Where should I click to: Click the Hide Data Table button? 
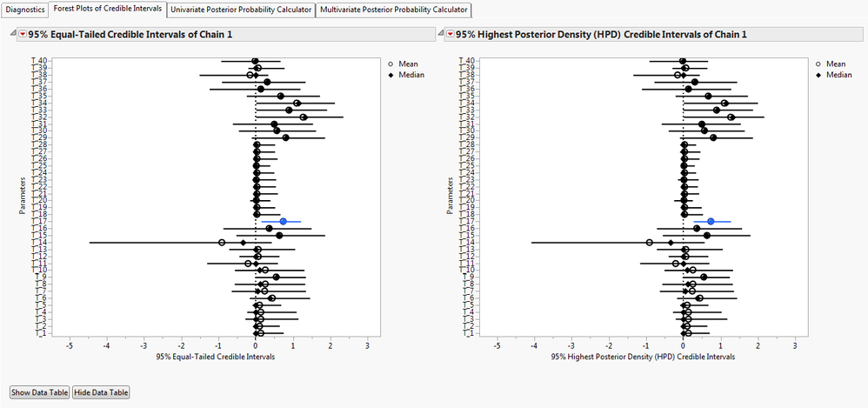pyautogui.click(x=101, y=392)
